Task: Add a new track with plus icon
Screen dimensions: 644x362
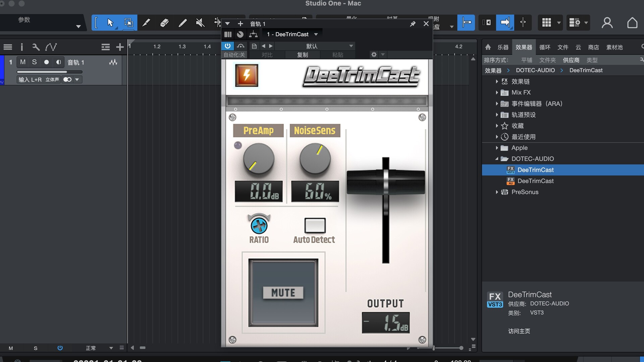Action: (120, 47)
